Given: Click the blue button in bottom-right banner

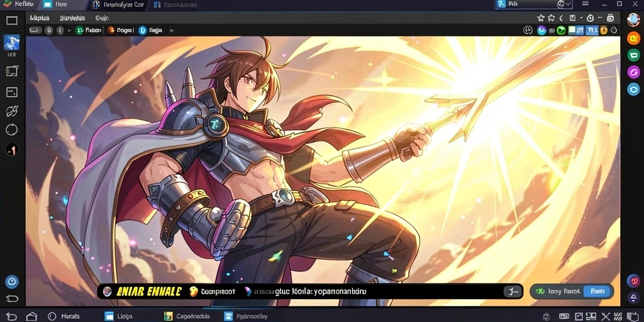Looking at the screenshot, I should [x=597, y=291].
